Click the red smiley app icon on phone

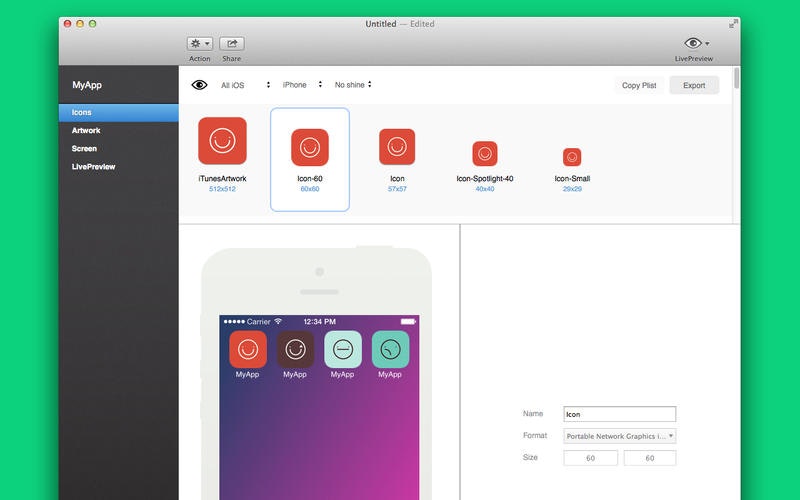(248, 349)
